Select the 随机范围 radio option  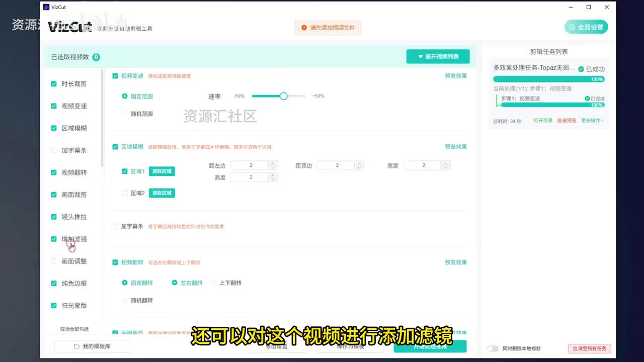click(125, 114)
